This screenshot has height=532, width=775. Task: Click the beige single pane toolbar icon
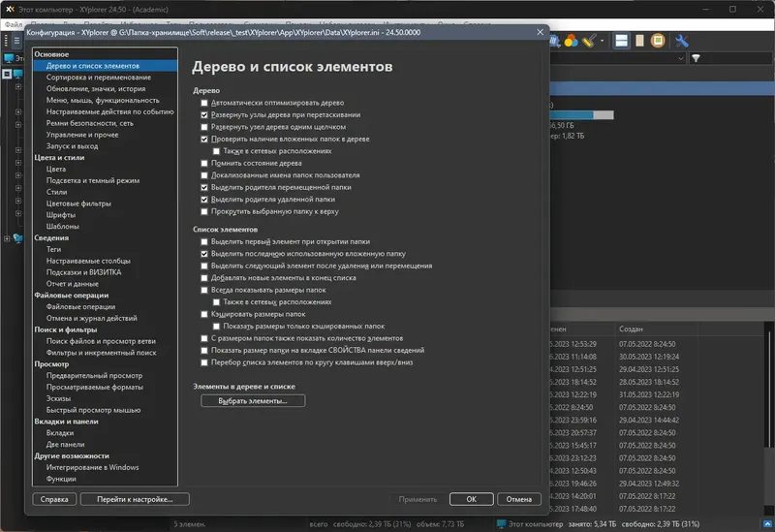click(639, 41)
